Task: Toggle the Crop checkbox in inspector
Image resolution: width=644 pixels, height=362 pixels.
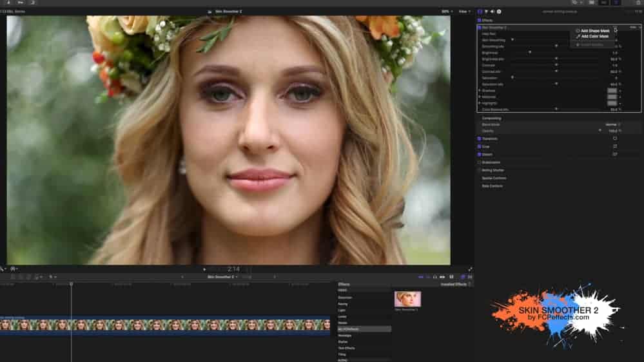Action: (480, 146)
